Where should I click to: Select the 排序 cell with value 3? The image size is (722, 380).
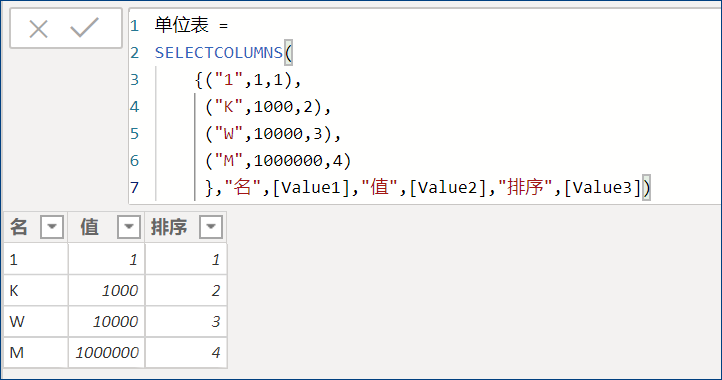[x=186, y=322]
